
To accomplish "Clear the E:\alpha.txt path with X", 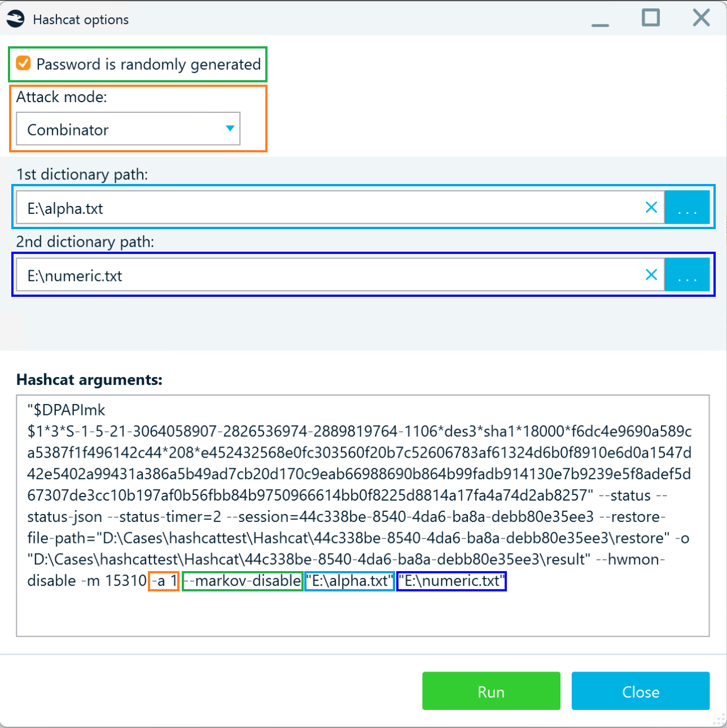I will (651, 208).
